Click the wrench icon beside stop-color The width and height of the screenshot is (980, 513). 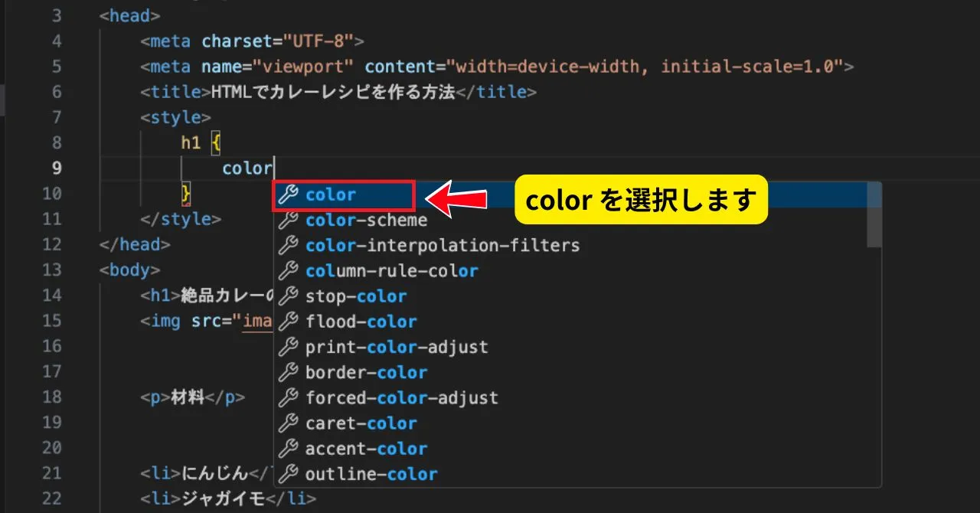click(288, 296)
